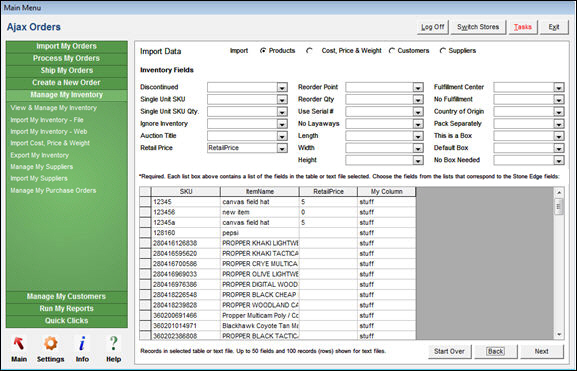The height and width of the screenshot is (371, 577).
Task: Click SKU cell 280416126838
Action: click(186, 243)
